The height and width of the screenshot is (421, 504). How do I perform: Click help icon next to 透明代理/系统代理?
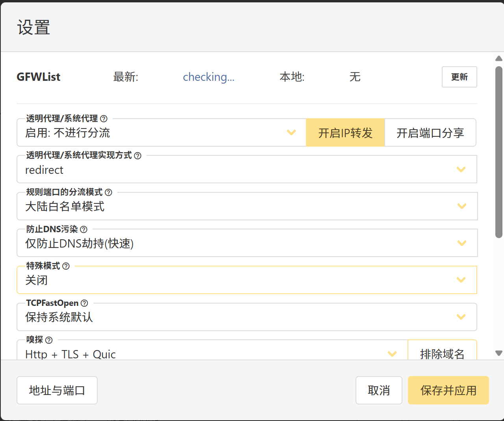tap(104, 119)
